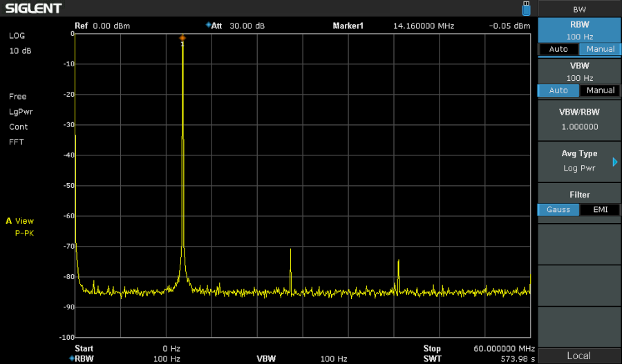Click the Stop 60.000000 MHz readout
This screenshot has height=364, width=622.
(x=479, y=349)
